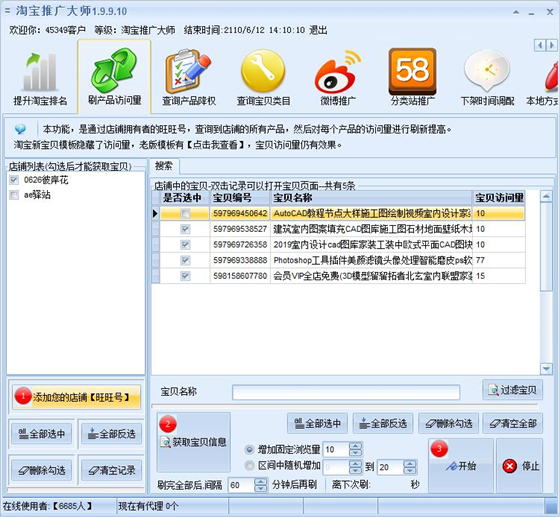560x517 pixels.
Task: Open the 搜索 tab
Action: point(164,166)
